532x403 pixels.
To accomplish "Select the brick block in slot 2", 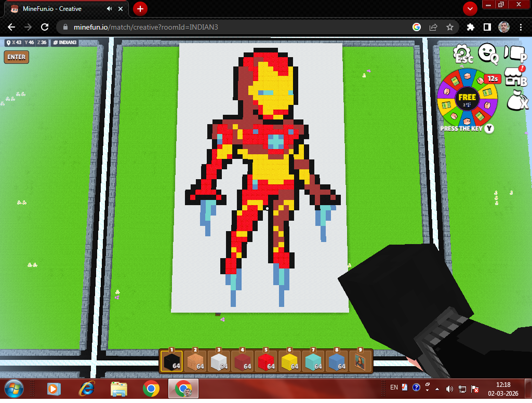I will (x=195, y=361).
